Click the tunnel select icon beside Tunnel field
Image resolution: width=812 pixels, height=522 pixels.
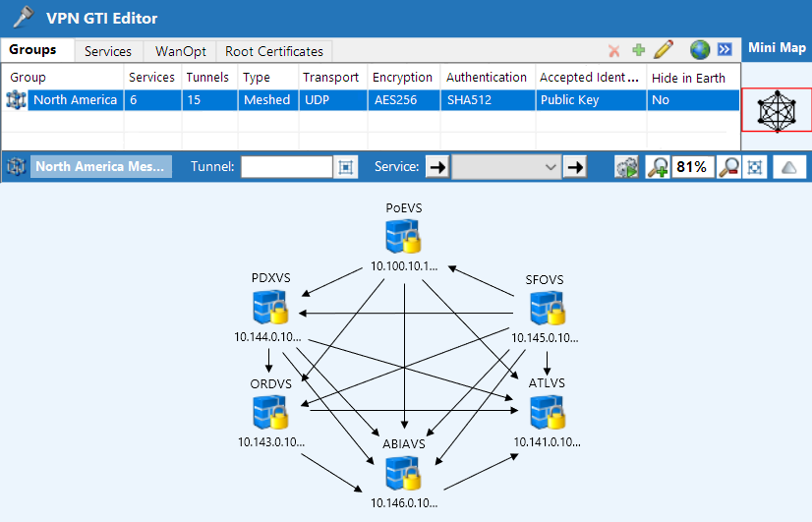(345, 167)
